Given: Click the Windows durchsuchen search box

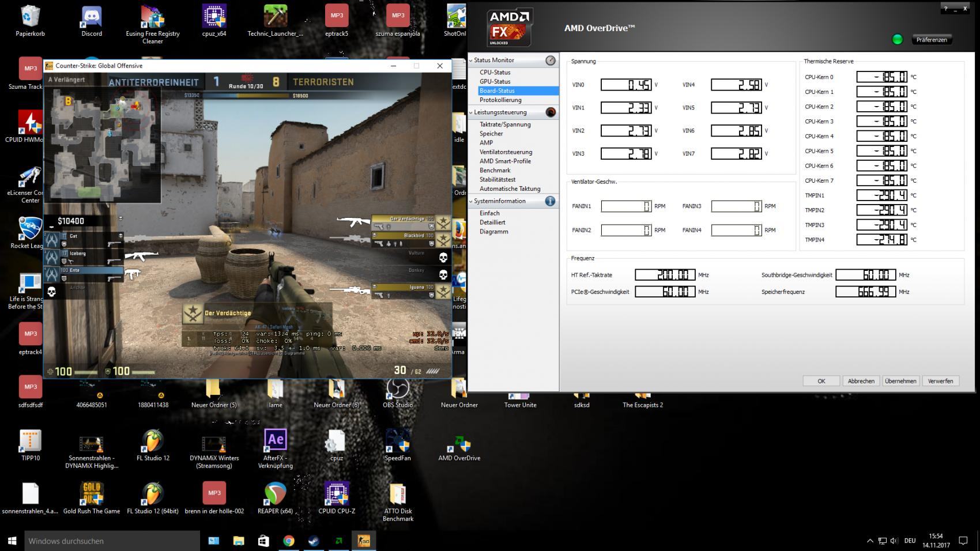Looking at the screenshot, I should click(112, 541).
